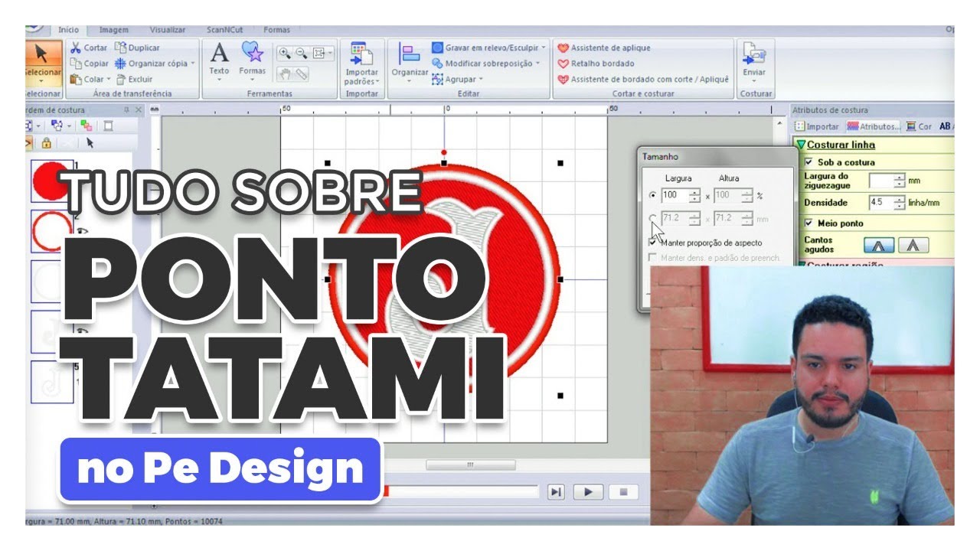
Task: Choose second Cantos agudos corner style
Action: [x=913, y=245]
